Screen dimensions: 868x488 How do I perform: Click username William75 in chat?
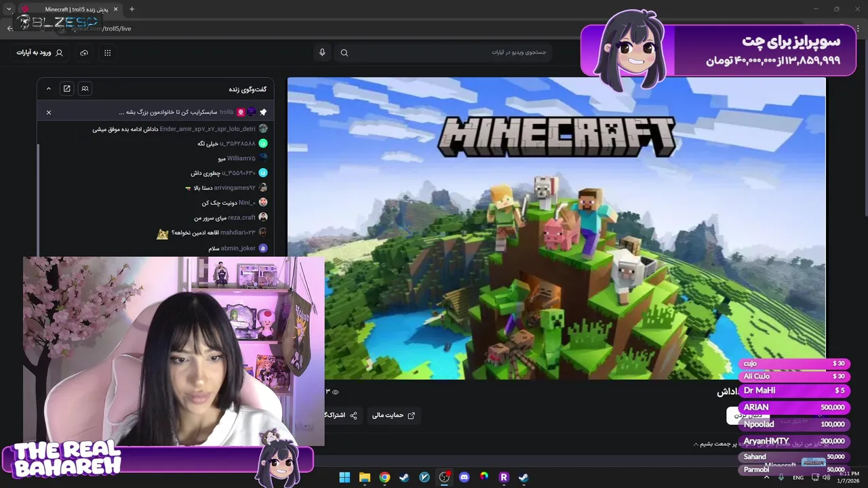pos(241,159)
